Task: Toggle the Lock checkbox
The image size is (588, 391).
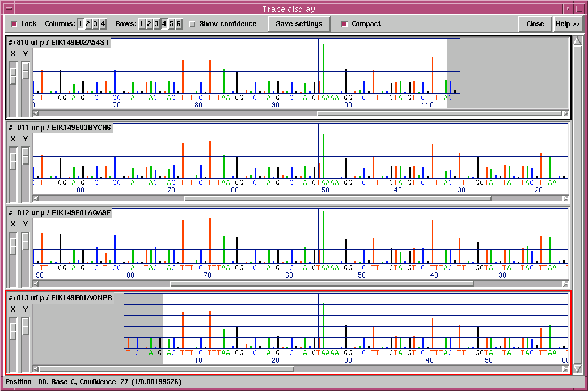Action: 14,24
